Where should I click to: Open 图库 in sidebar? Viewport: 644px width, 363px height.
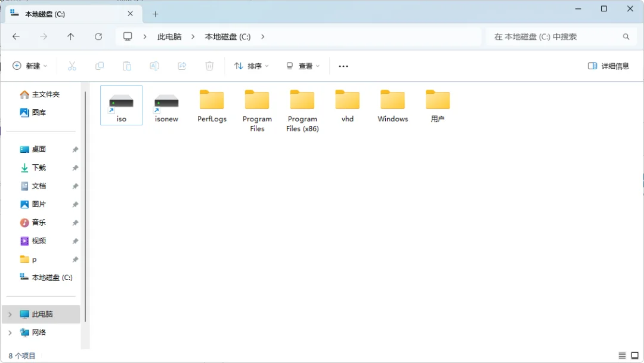[33, 113]
